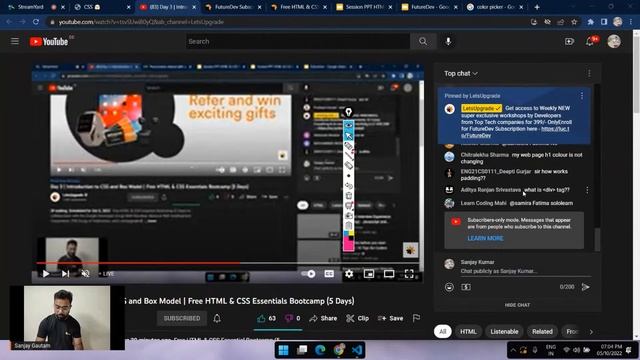The height and width of the screenshot is (360, 640).
Task: Play the video with the play button
Action: pos(46,273)
